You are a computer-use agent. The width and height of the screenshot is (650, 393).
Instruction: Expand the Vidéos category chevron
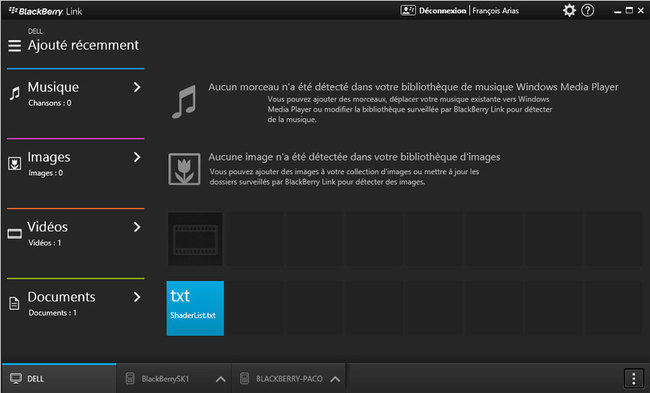(137, 227)
